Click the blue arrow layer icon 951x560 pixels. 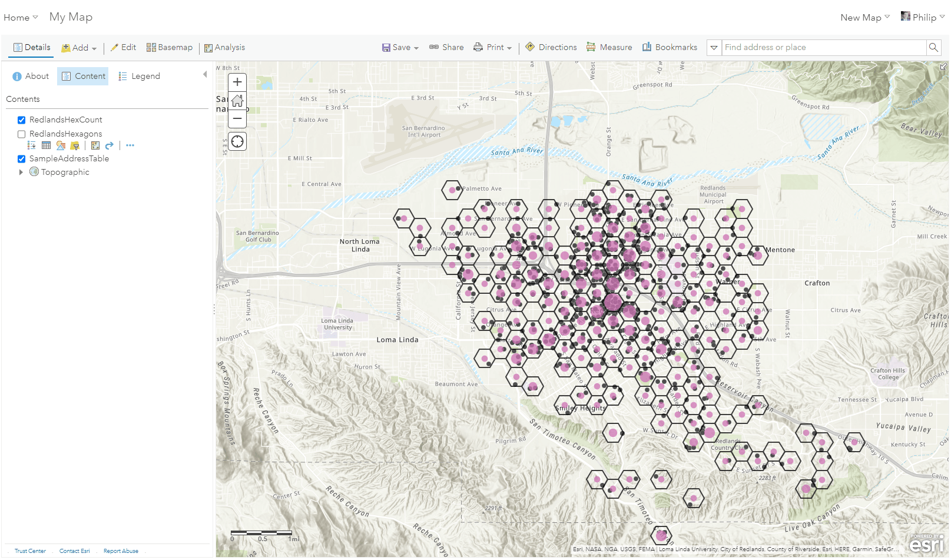pyautogui.click(x=110, y=145)
